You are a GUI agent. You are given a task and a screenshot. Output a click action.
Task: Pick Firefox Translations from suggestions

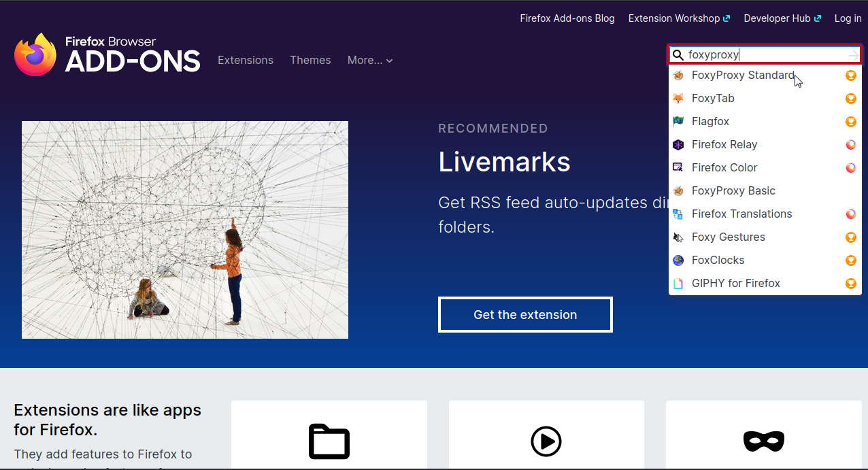(x=765, y=214)
